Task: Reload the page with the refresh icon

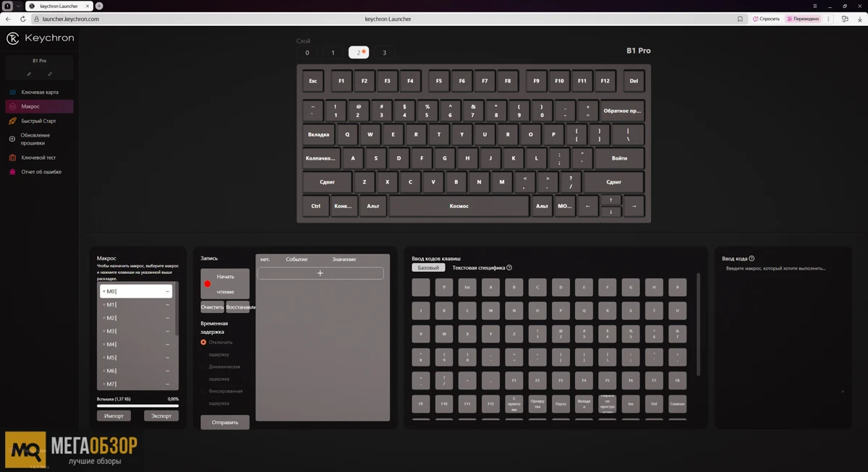Action: [x=23, y=19]
